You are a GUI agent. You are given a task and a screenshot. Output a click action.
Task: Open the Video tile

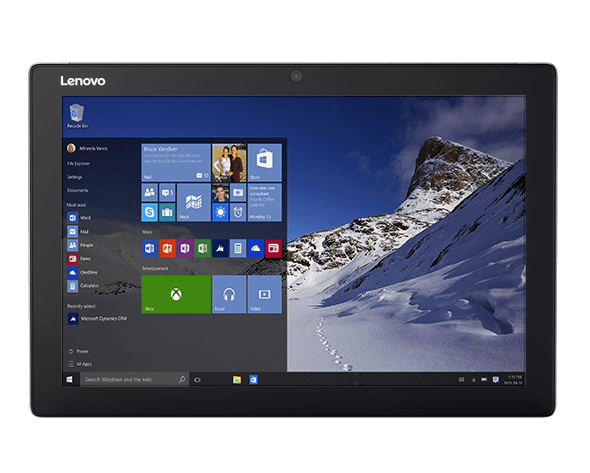(265, 294)
